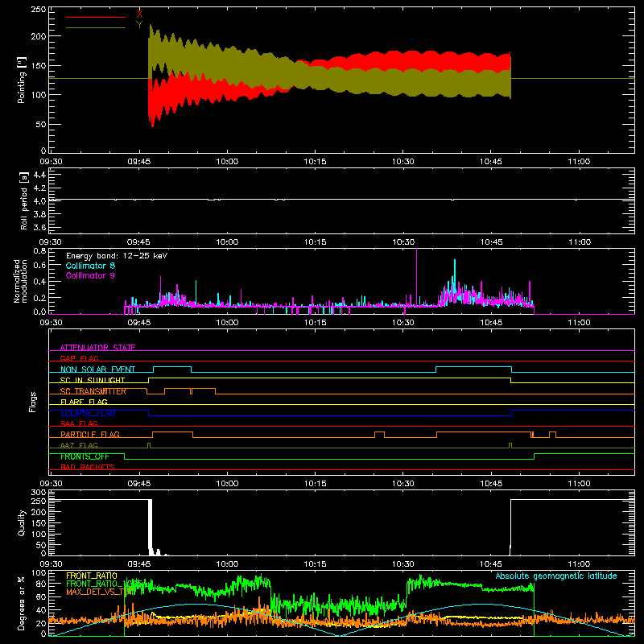644x644 pixels.
Task: Click the 'BAD_PACKETS' label
Action: coord(88,467)
